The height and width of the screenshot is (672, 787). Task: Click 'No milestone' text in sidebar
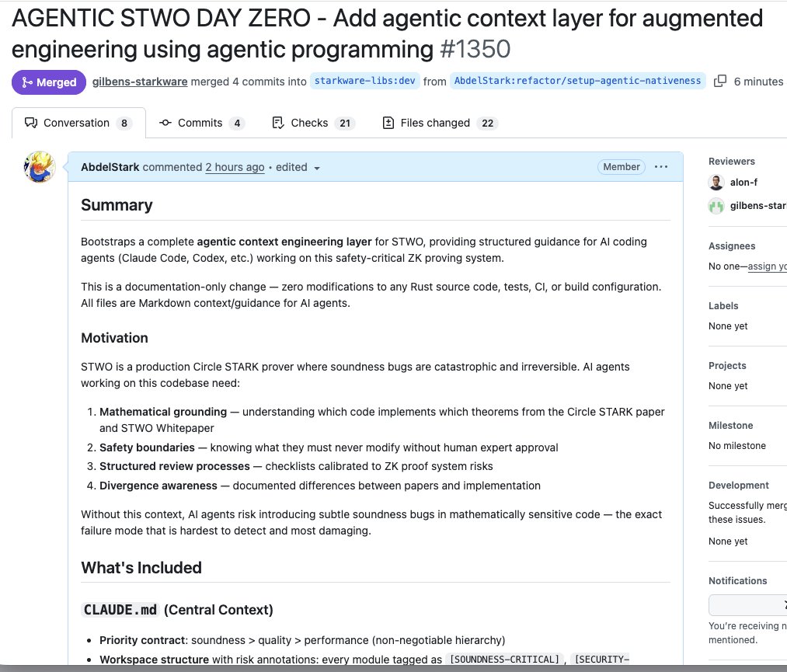coord(737,446)
